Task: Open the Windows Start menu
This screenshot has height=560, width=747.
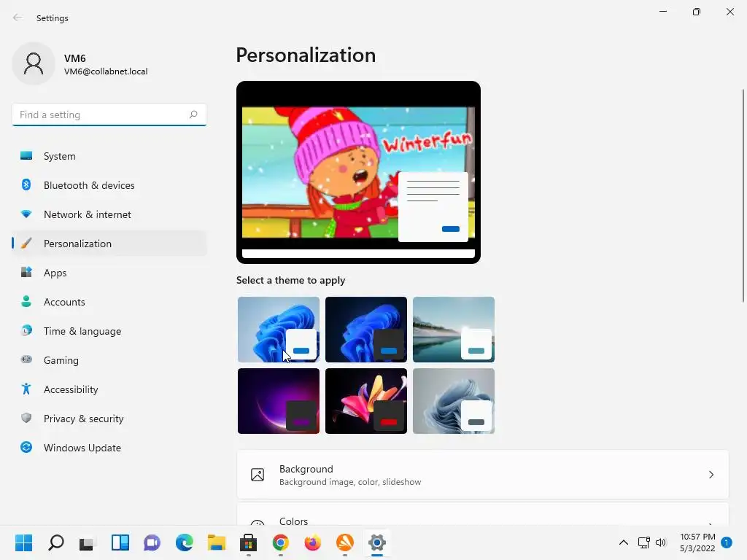Action: tap(23, 542)
